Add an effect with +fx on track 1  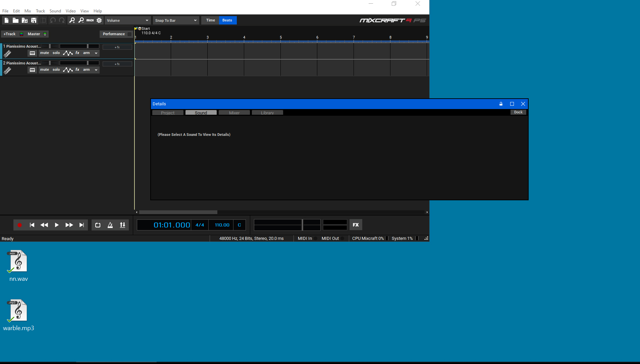[x=117, y=47]
